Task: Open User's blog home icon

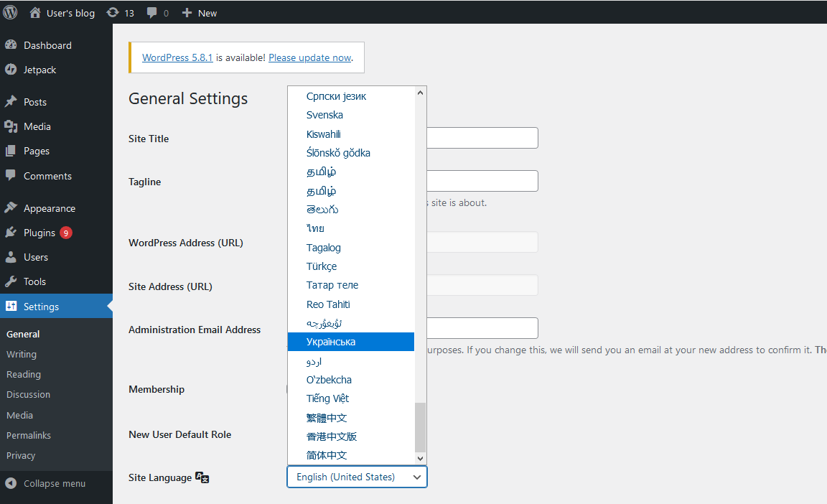Action: 35,13
